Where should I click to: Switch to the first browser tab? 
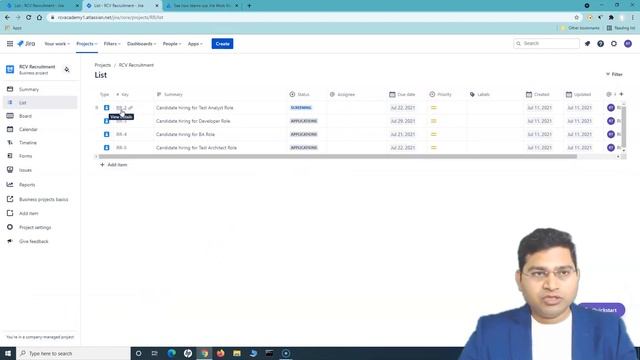pos(42,6)
